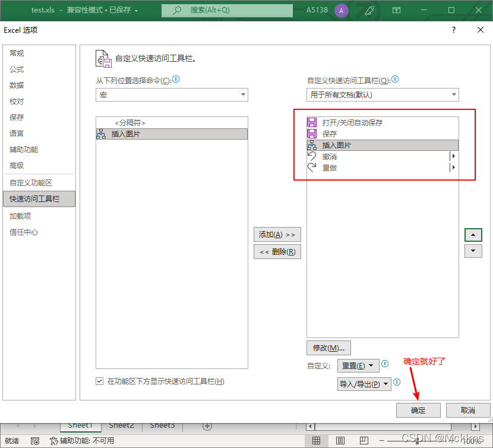Open the account avatar labeled A
This screenshot has width=493, height=448.
point(341,11)
